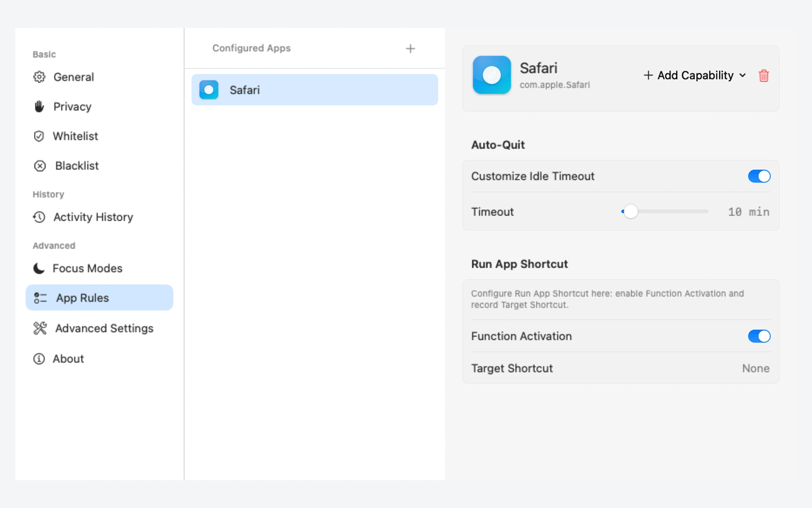Click the Activity History clock icon

point(39,217)
